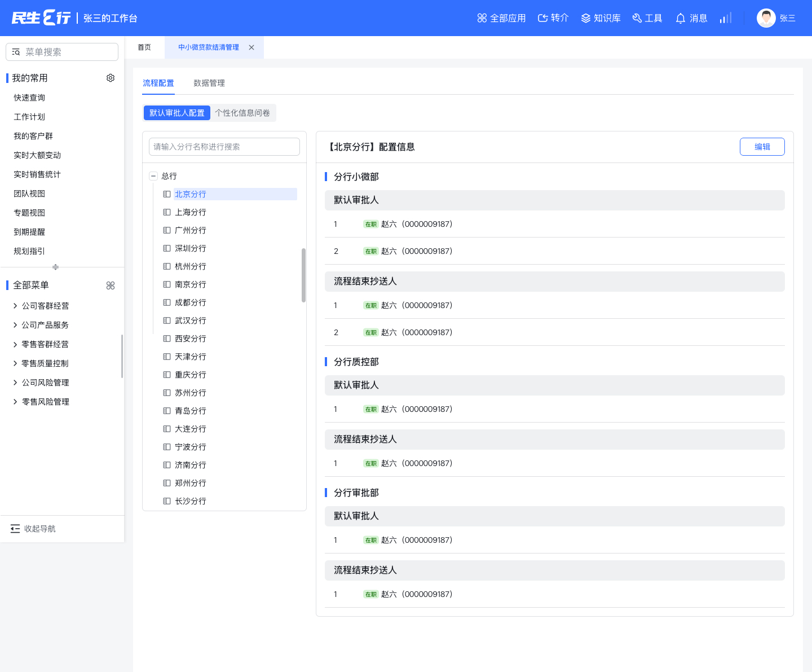The width and height of the screenshot is (812, 672).
Task: Open 我的常用 settings gear
Action: [111, 78]
